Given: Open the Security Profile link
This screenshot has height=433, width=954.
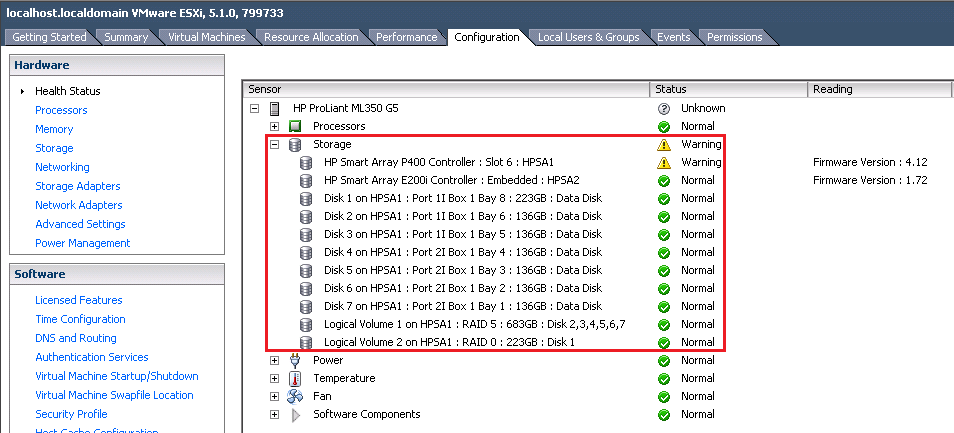Looking at the screenshot, I should (x=71, y=414).
